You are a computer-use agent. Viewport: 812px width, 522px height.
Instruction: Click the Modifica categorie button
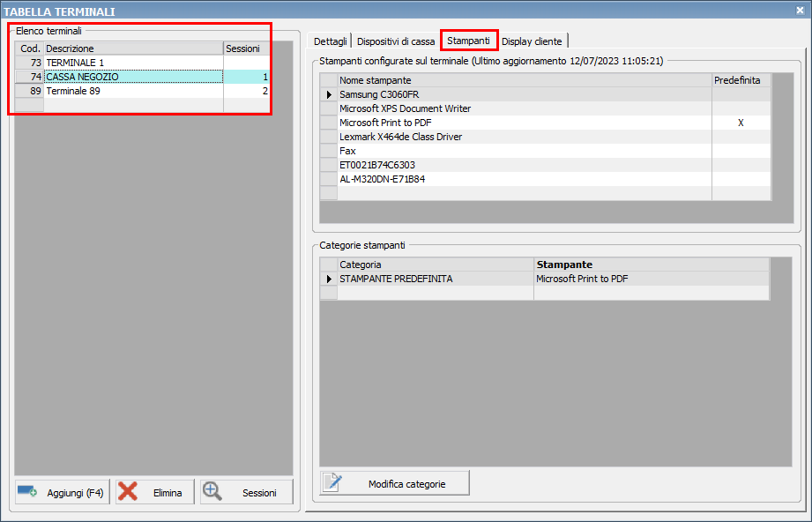click(395, 483)
